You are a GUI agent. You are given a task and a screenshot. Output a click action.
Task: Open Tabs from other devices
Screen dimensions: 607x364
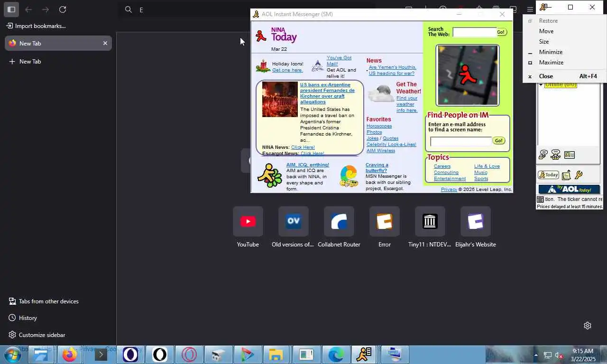44,301
